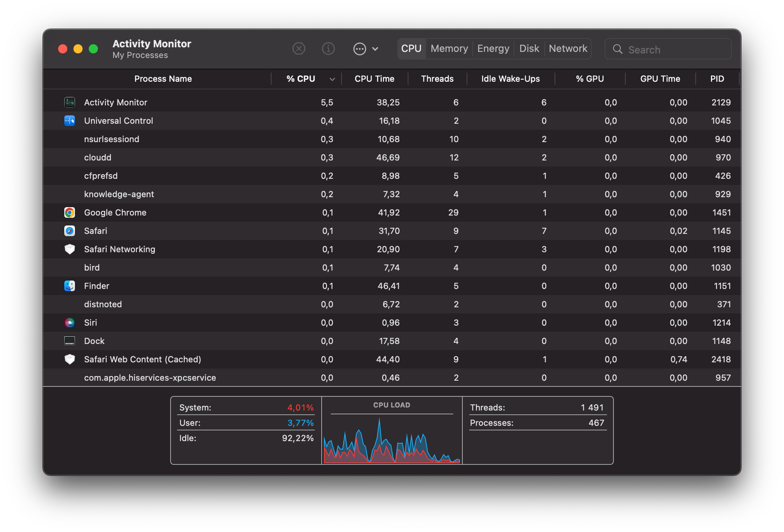Click the Finder face icon
Image resolution: width=784 pixels, height=532 pixels.
click(70, 286)
